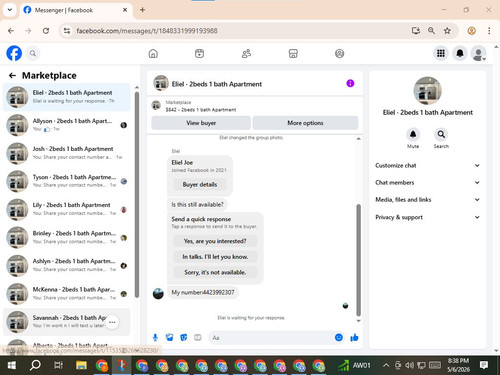The image size is (500, 375).
Task: Open Josh's 2beds 1 bath Apartment conversation
Action: [x=67, y=153]
